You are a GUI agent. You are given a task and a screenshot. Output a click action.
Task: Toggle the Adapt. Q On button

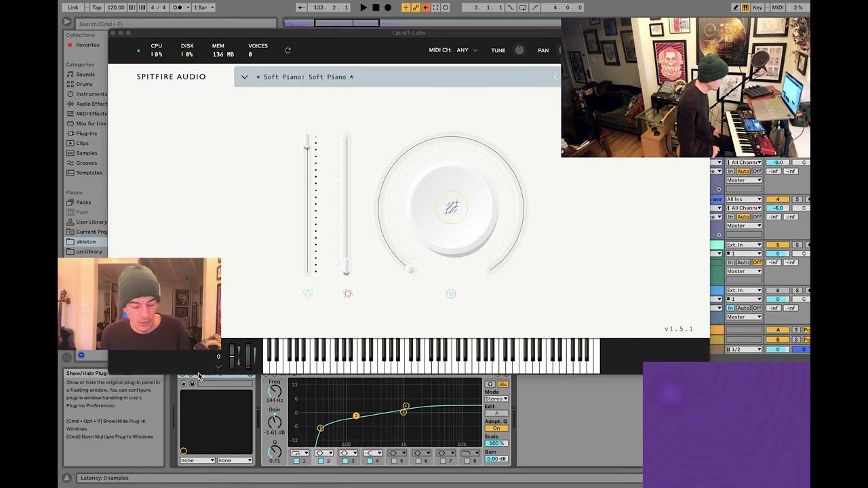[x=496, y=428]
